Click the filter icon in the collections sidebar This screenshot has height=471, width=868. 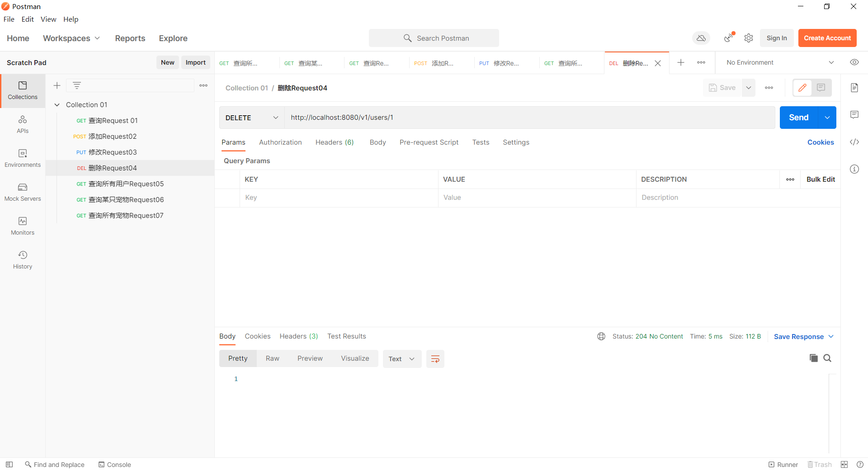click(77, 85)
